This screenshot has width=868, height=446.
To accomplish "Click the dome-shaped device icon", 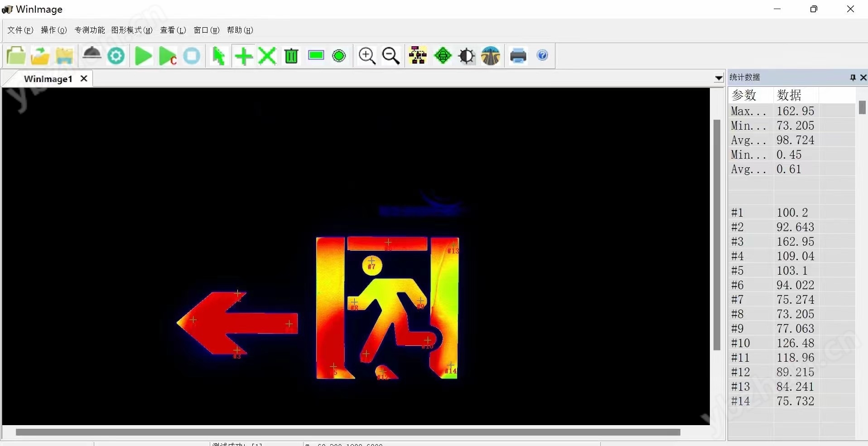I will click(x=92, y=54).
